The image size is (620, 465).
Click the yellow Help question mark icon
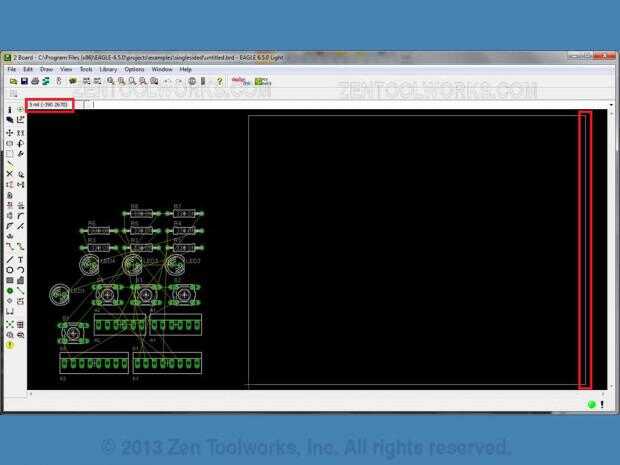219,81
